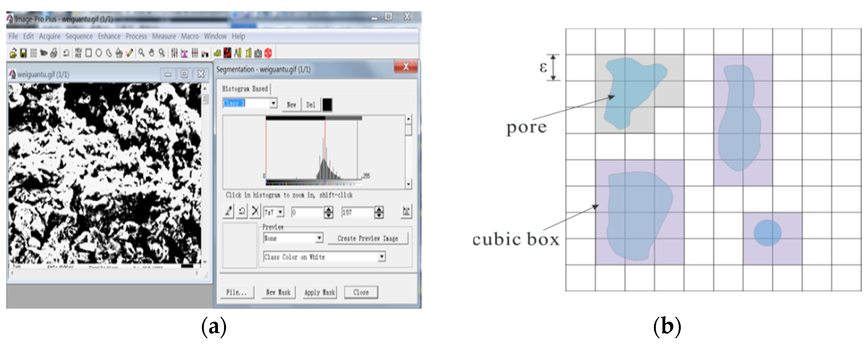
Task: Open the Class Color on White dropdown
Action: (381, 257)
